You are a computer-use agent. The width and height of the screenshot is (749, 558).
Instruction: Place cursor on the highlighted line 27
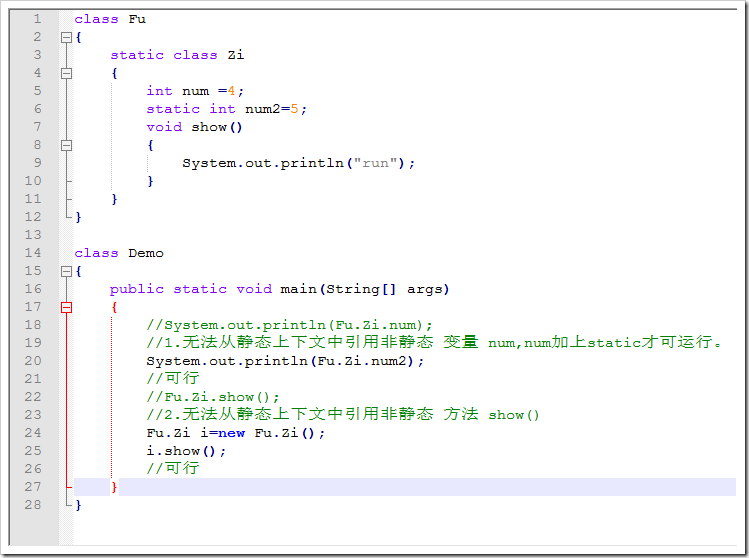[400, 487]
